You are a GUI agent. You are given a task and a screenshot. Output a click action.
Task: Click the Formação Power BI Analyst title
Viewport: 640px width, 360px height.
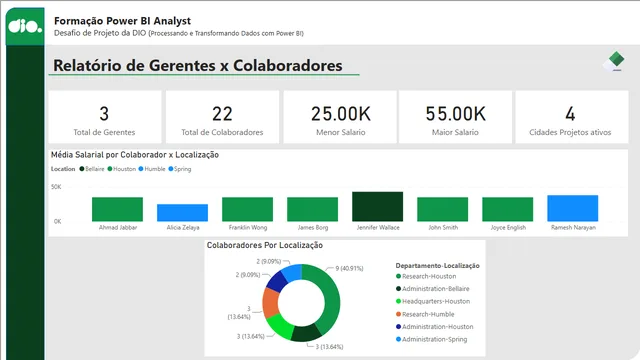point(122,21)
